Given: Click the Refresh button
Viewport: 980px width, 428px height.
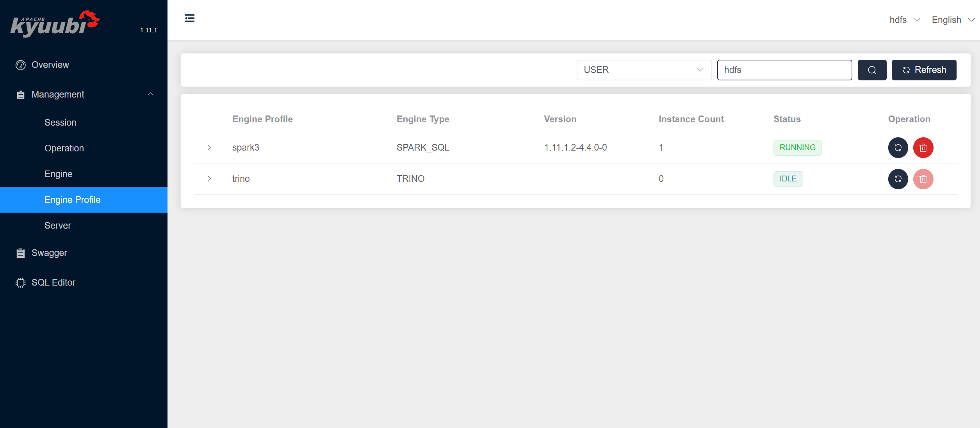Looking at the screenshot, I should pos(924,70).
